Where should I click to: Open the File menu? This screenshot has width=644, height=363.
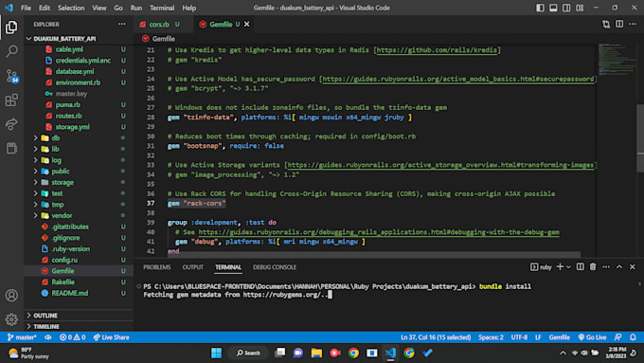point(26,8)
